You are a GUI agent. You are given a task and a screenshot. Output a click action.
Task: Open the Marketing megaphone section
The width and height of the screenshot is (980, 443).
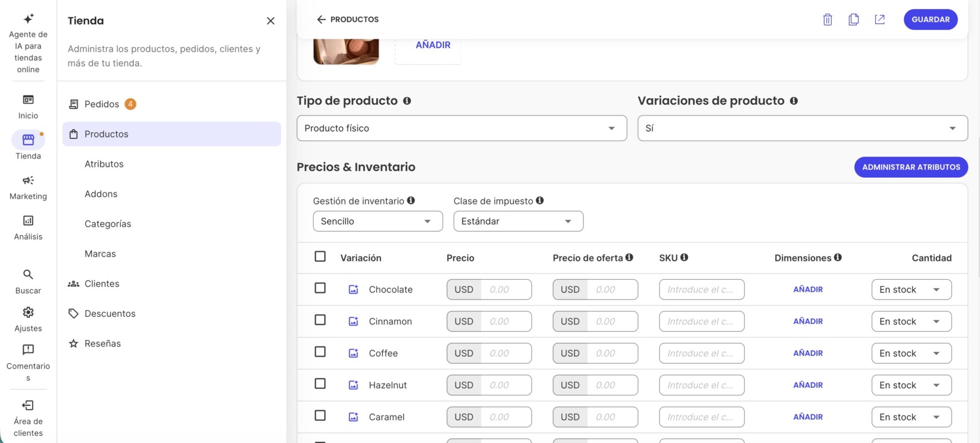(x=28, y=188)
